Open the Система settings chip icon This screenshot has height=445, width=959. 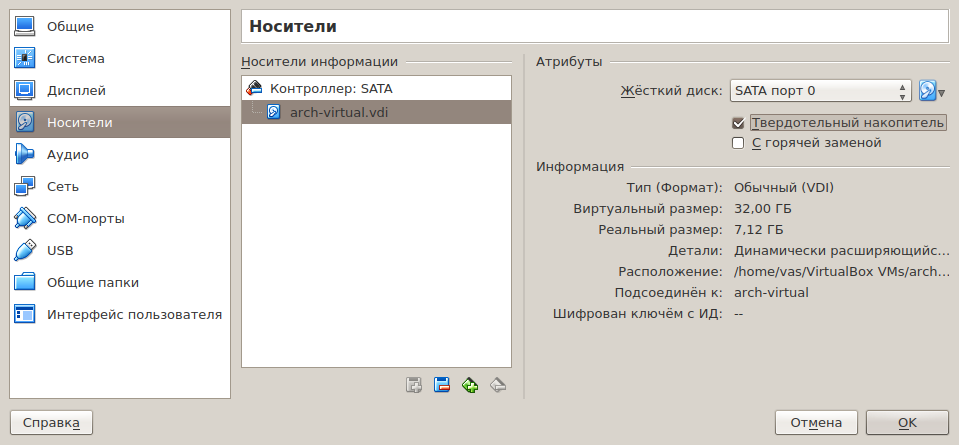coord(25,59)
